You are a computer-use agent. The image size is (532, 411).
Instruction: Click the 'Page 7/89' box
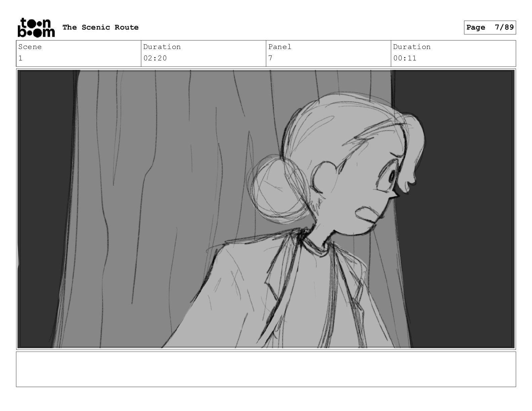coord(490,28)
